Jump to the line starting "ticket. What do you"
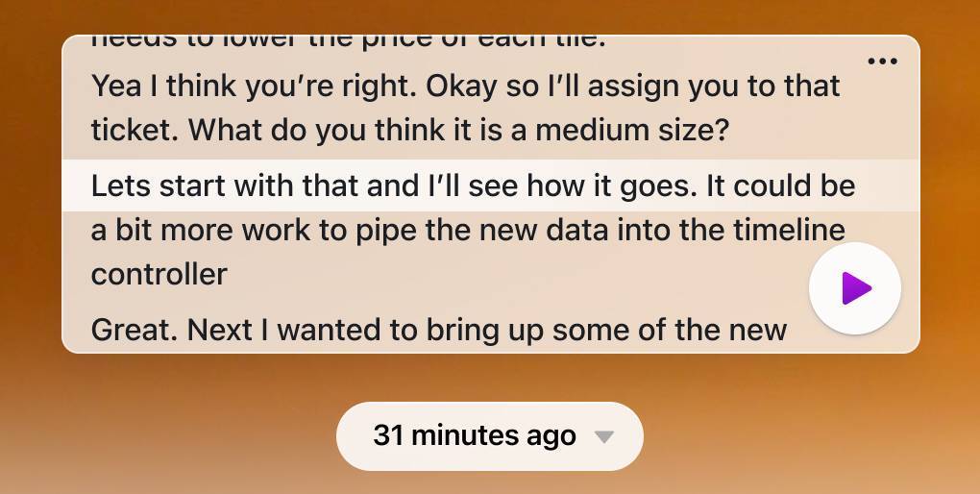 (410, 131)
